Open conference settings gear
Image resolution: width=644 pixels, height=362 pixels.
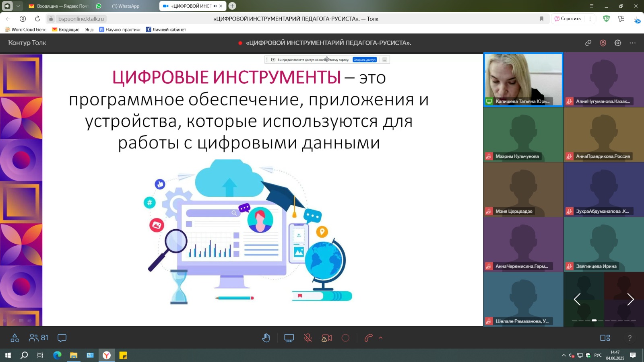pos(618,43)
